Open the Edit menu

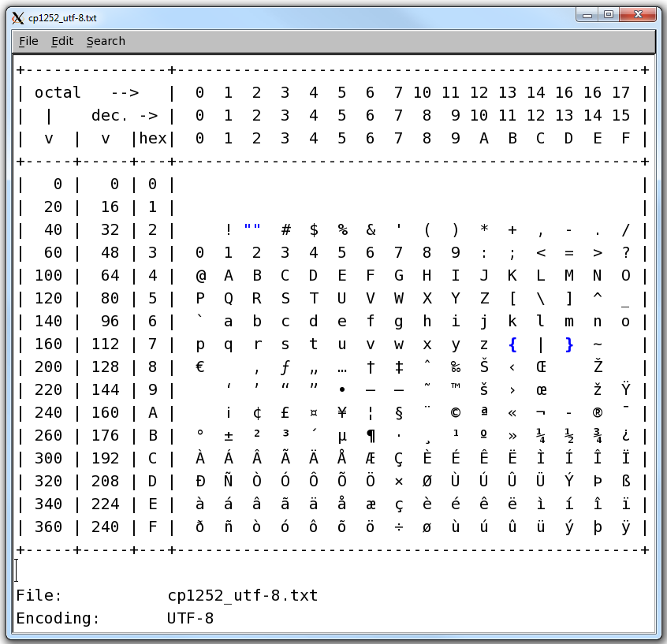pos(62,41)
